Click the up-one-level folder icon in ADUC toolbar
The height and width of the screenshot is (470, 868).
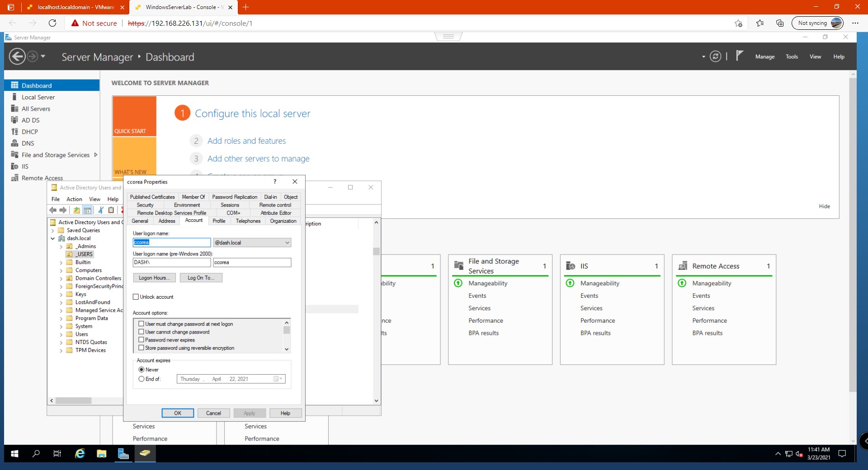[x=77, y=210]
